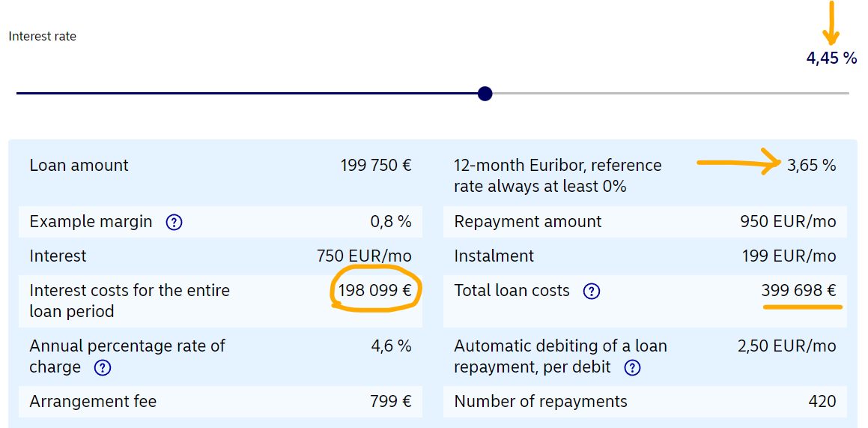Viewport: 868px width, 428px height.
Task: Select the Repayment amount 950 EUR/mo
Action: coord(788,222)
